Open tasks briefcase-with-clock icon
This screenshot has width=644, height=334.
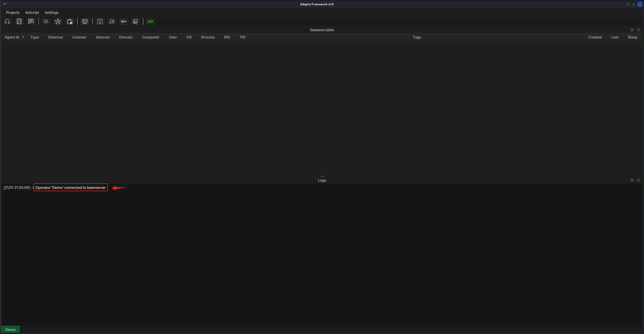pyautogui.click(x=70, y=21)
